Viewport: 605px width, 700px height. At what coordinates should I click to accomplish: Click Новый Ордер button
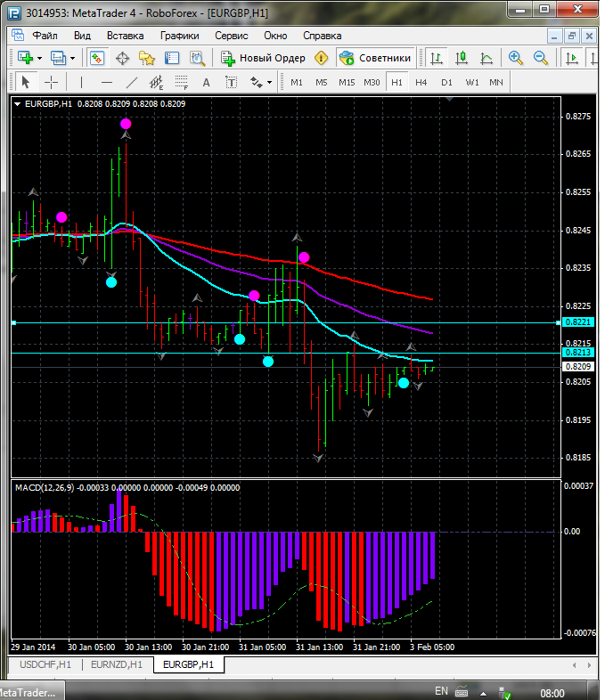tap(264, 58)
